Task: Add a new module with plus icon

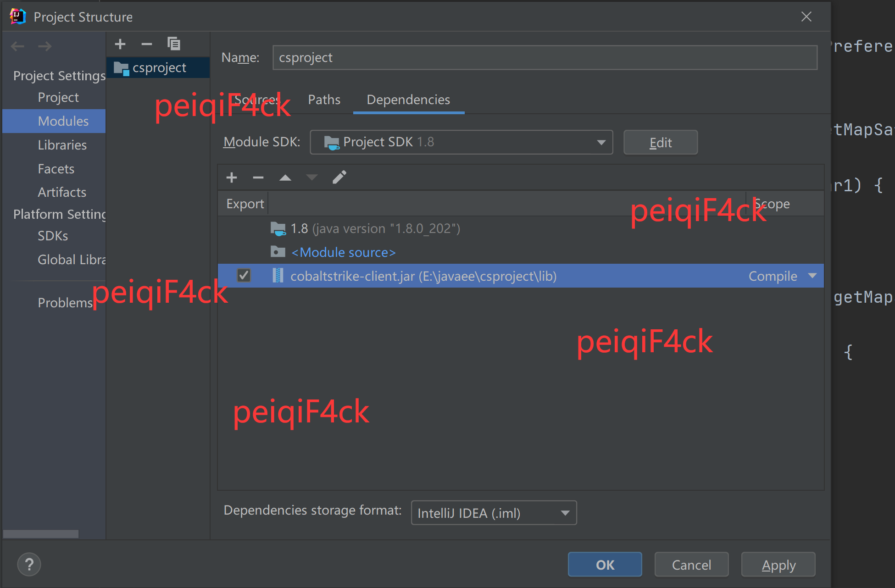Action: point(120,44)
